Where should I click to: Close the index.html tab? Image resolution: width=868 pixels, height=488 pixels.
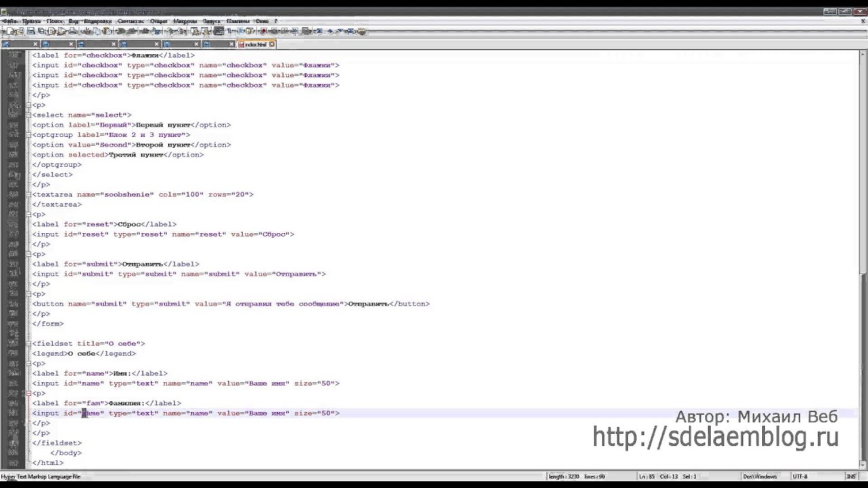click(272, 44)
